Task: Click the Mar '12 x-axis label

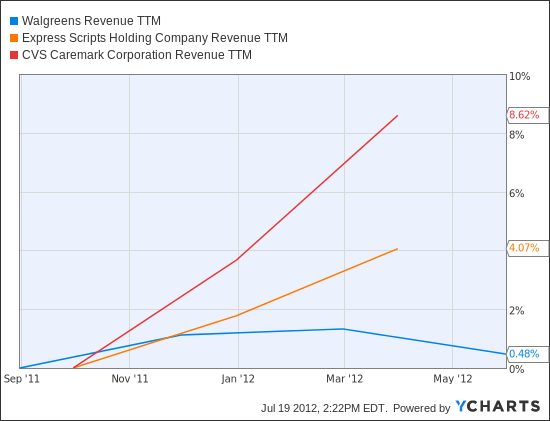Action: 344,379
